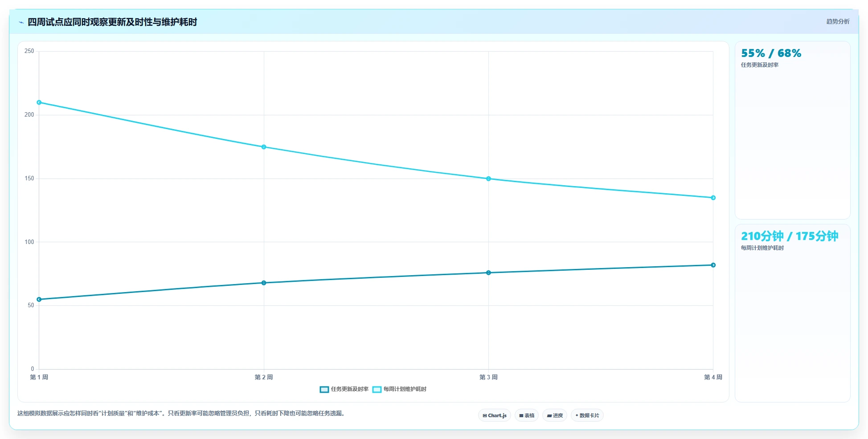The height and width of the screenshot is (439, 868).
Task: Click the 第 4 周 x-axis label
Action: pos(713,377)
